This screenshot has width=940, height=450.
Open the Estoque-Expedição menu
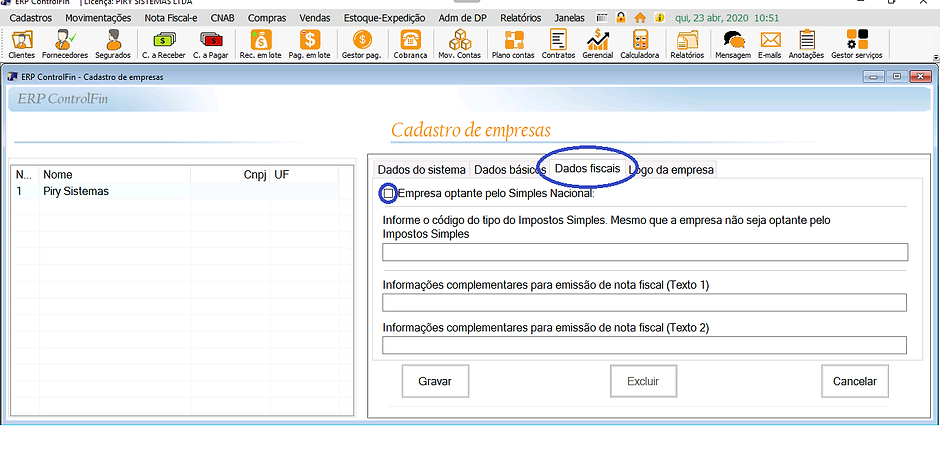pyautogui.click(x=384, y=18)
